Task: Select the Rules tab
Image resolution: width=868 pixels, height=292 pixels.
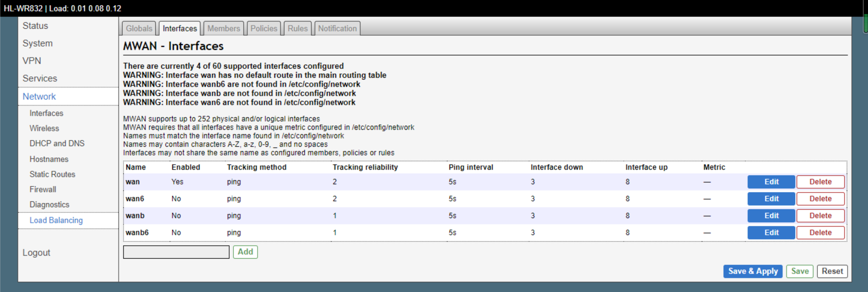Action: click(297, 28)
